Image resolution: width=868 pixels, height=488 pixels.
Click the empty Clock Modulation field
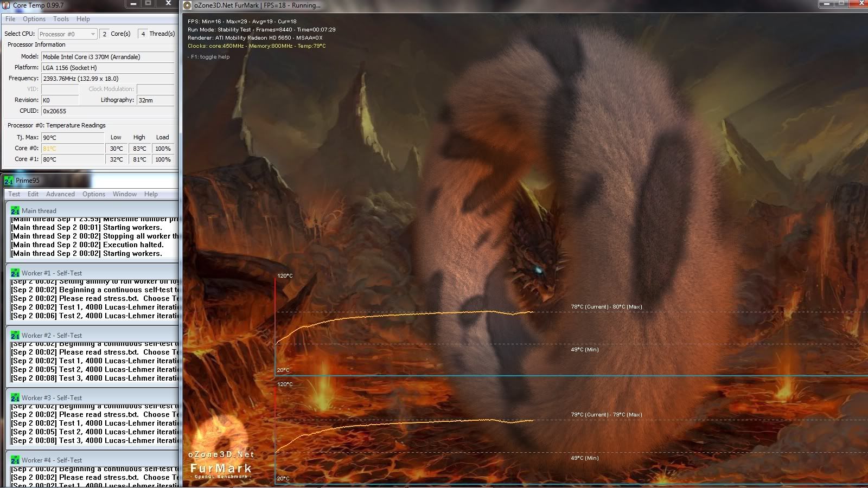point(155,89)
